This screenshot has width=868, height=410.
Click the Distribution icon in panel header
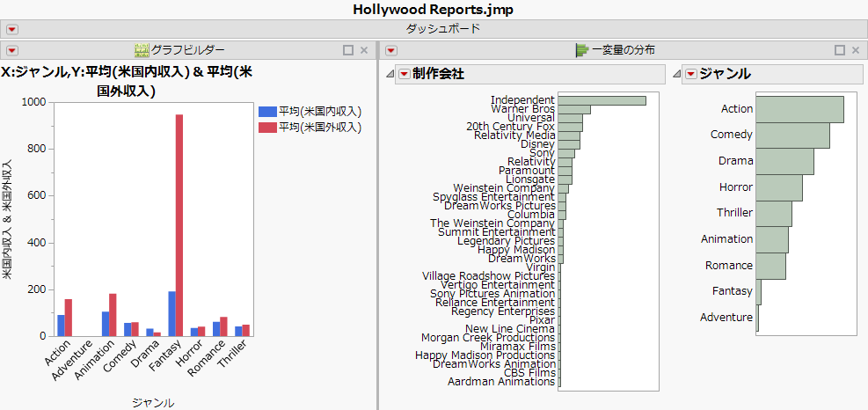tap(582, 50)
